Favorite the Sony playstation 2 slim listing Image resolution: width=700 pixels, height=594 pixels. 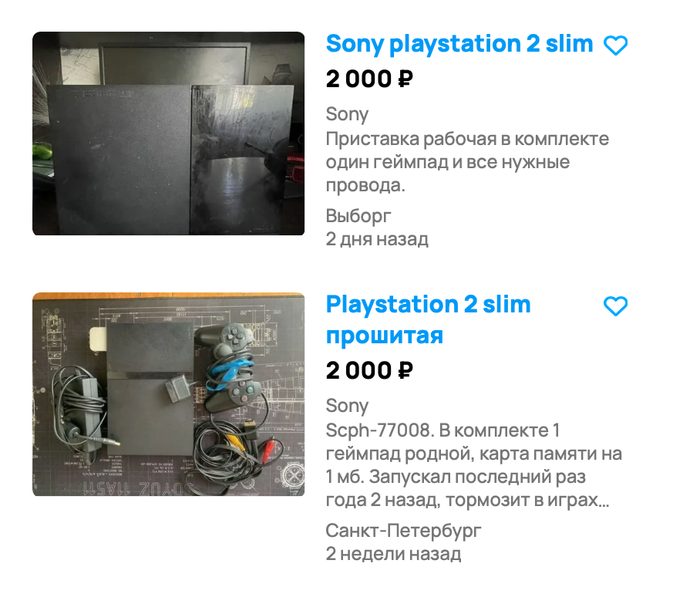point(616,45)
